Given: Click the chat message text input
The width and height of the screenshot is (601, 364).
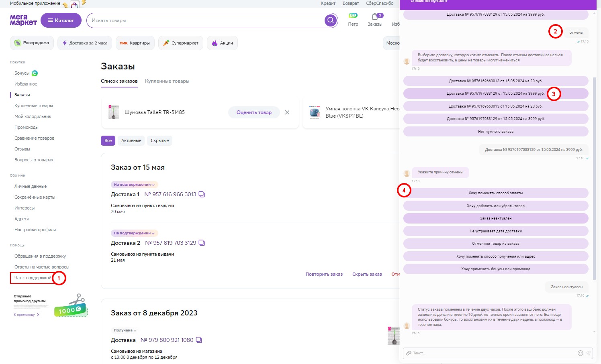Looking at the screenshot, I should pos(494,353).
